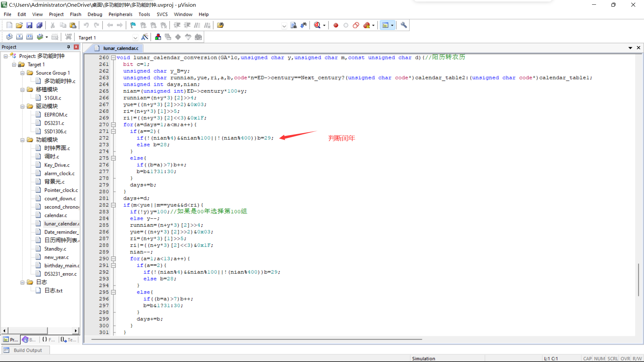The image size is (644, 362).
Task: Switch to Books tab in project panel
Action: (x=29, y=340)
